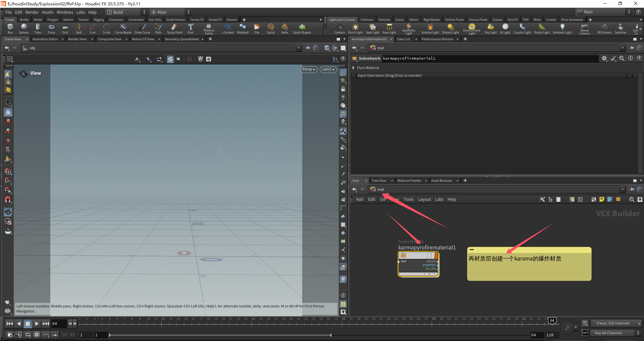Add a VR Camera
Viewport: 644px width, 341px height.
point(604,29)
